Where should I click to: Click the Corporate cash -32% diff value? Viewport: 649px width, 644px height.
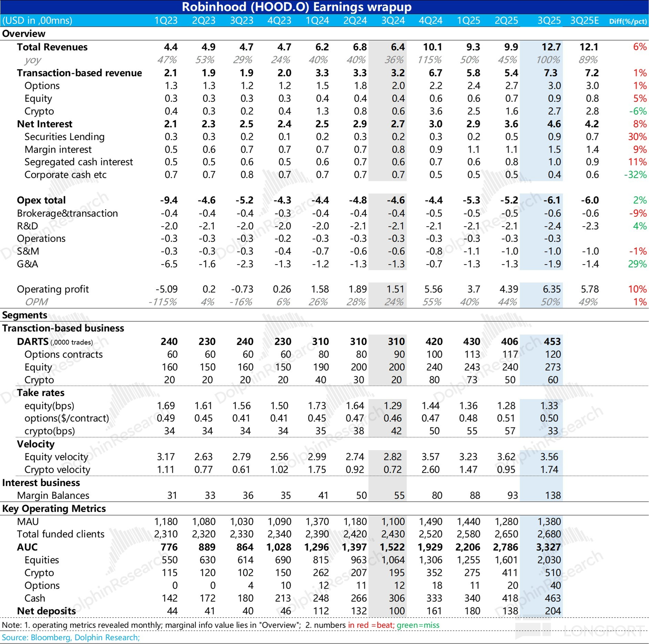635,175
